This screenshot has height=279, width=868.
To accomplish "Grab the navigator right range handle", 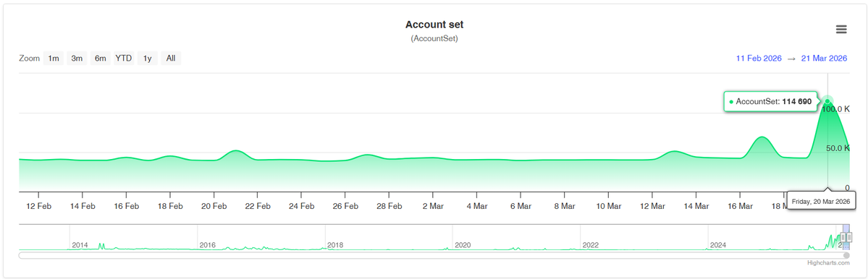I will 849,237.
